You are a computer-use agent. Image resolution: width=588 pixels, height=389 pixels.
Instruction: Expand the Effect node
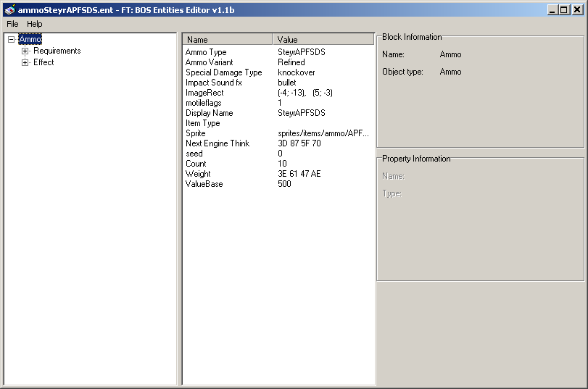tap(25, 62)
